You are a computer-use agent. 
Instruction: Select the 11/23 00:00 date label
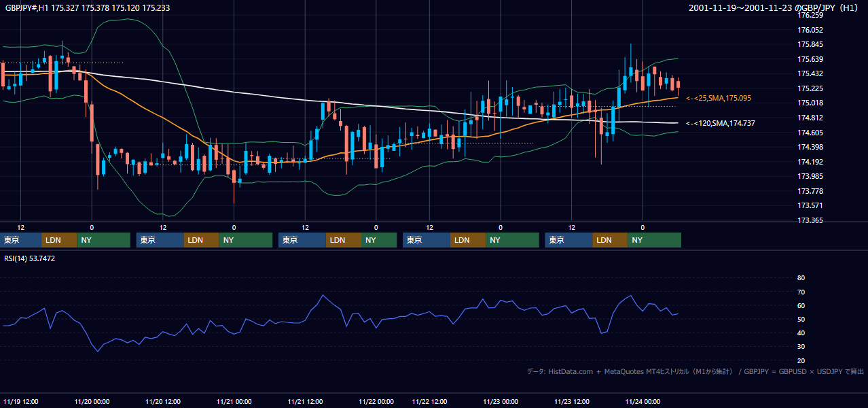coord(501,402)
